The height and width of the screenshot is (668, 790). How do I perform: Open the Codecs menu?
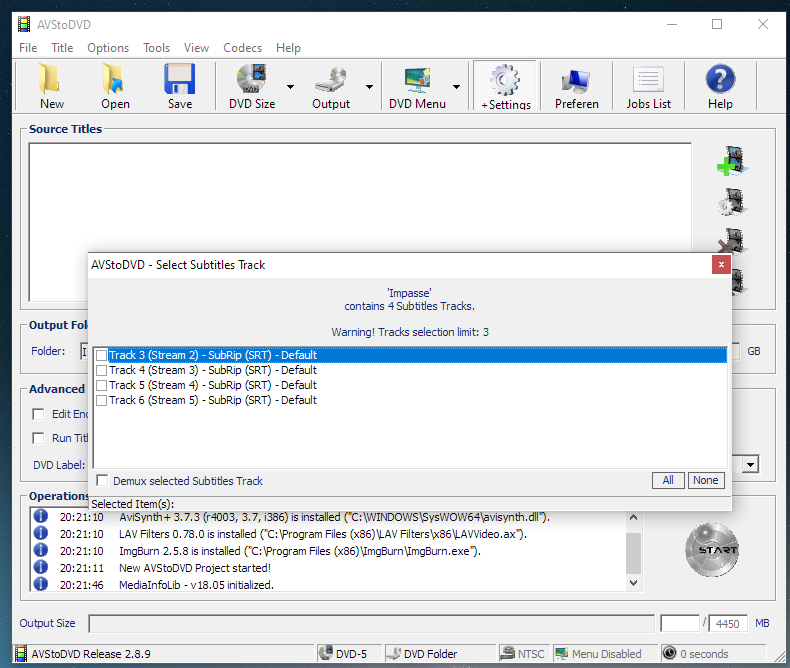point(242,48)
